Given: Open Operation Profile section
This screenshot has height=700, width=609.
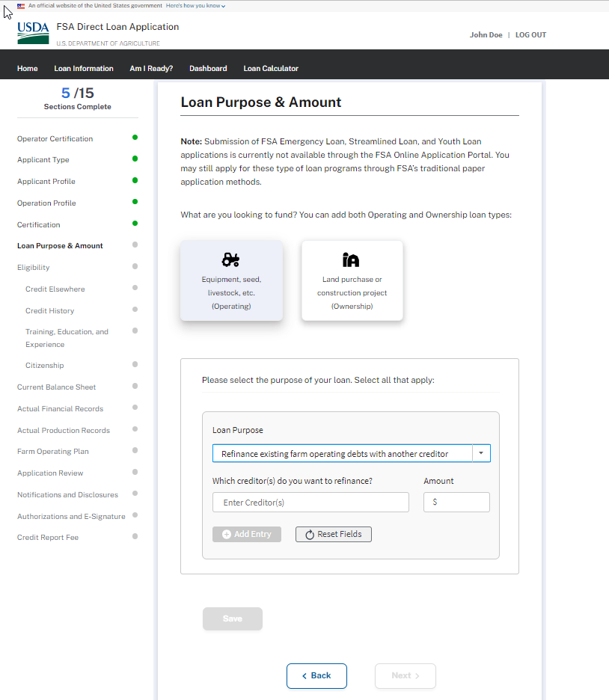Looking at the screenshot, I should coord(46,203).
